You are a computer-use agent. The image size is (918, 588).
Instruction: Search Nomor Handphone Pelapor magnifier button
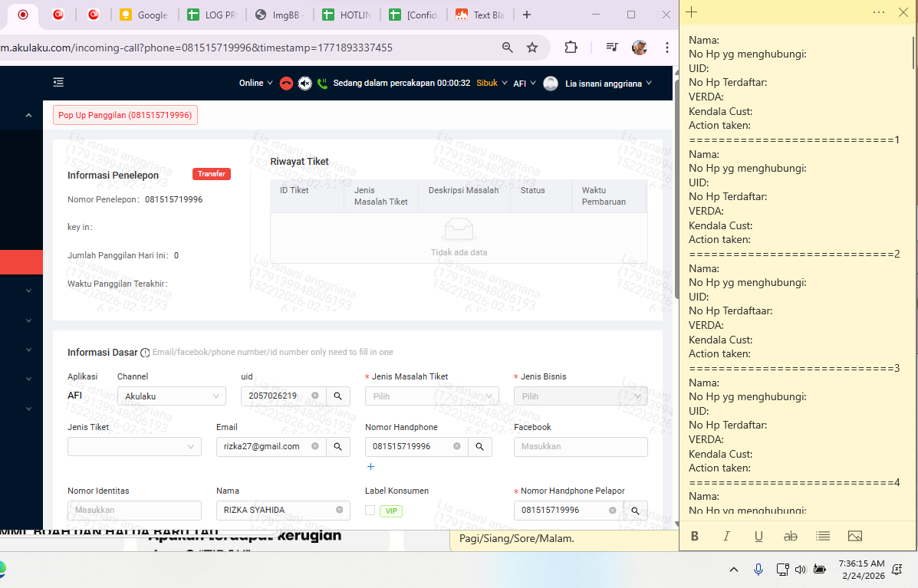click(635, 510)
